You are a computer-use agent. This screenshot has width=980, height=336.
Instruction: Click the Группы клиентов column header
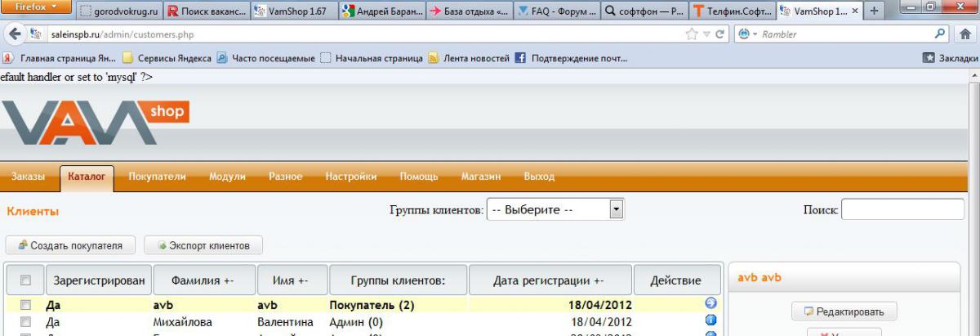398,280
